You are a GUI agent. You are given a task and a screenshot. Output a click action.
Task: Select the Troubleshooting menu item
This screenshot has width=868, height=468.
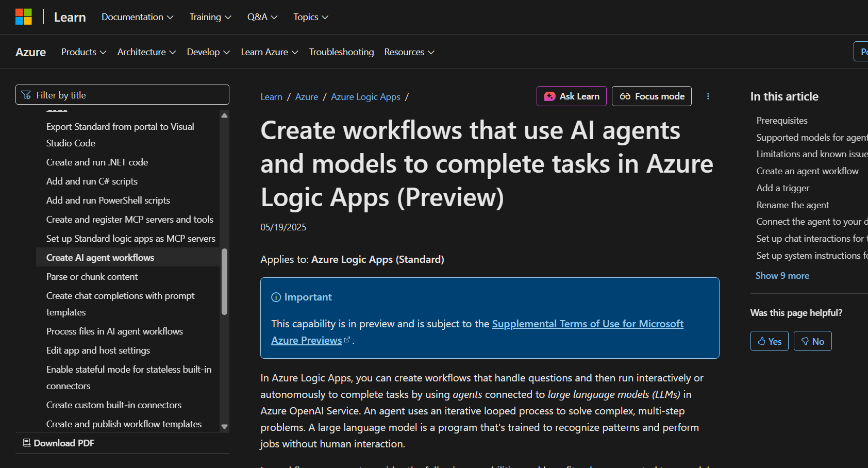coord(341,52)
